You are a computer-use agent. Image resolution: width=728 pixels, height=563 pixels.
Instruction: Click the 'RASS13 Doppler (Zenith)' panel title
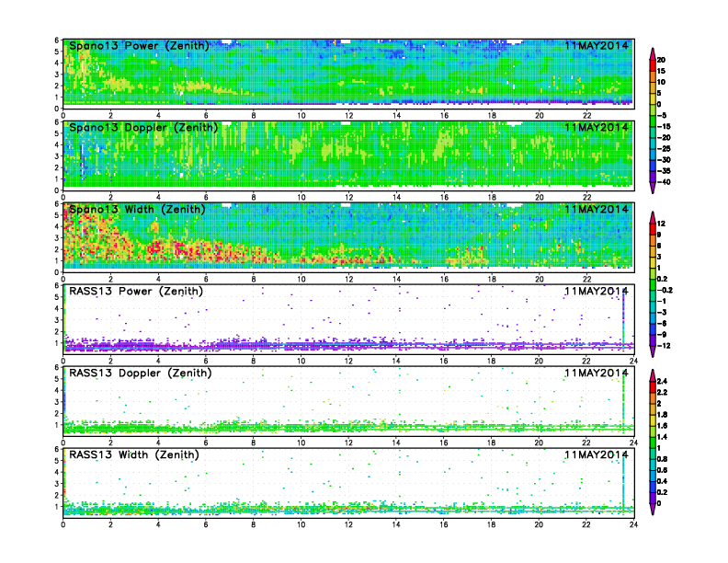click(141, 373)
